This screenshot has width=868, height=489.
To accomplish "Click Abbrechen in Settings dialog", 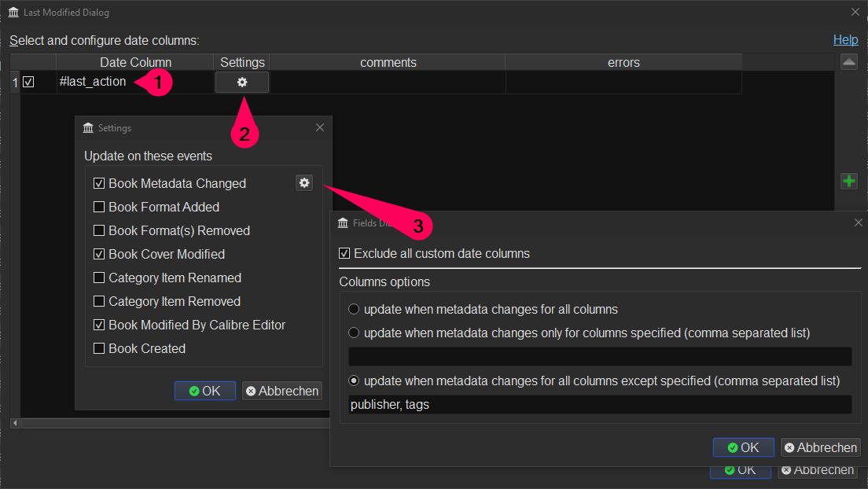I will [282, 391].
